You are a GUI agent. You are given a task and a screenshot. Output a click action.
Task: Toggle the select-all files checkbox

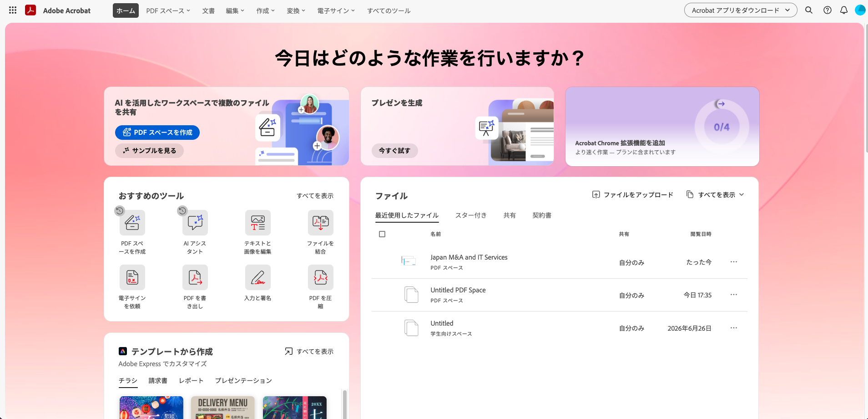pos(382,234)
